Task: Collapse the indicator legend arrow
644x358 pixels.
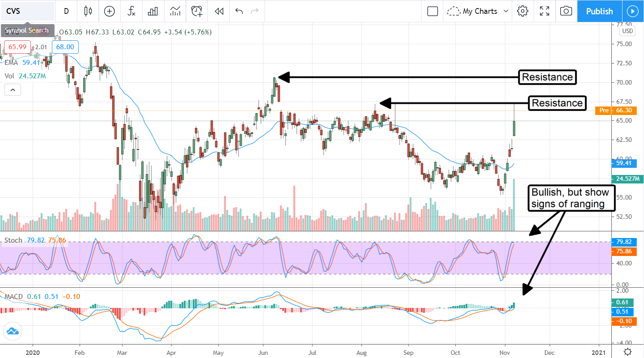Action: click(x=13, y=90)
